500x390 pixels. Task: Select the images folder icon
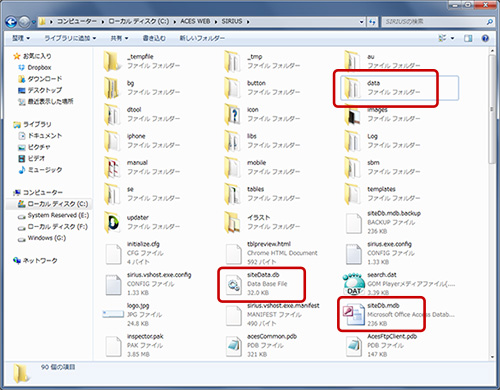pyautogui.click(x=352, y=114)
